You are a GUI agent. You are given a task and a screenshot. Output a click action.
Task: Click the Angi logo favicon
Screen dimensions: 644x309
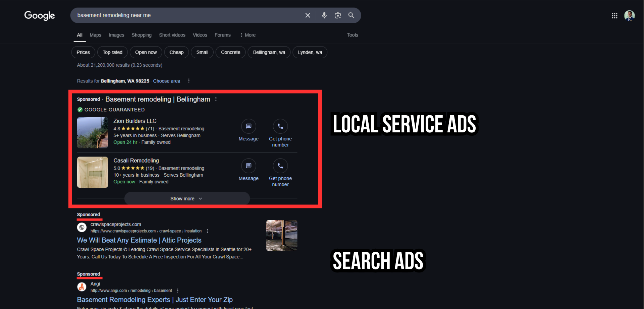[x=82, y=287]
